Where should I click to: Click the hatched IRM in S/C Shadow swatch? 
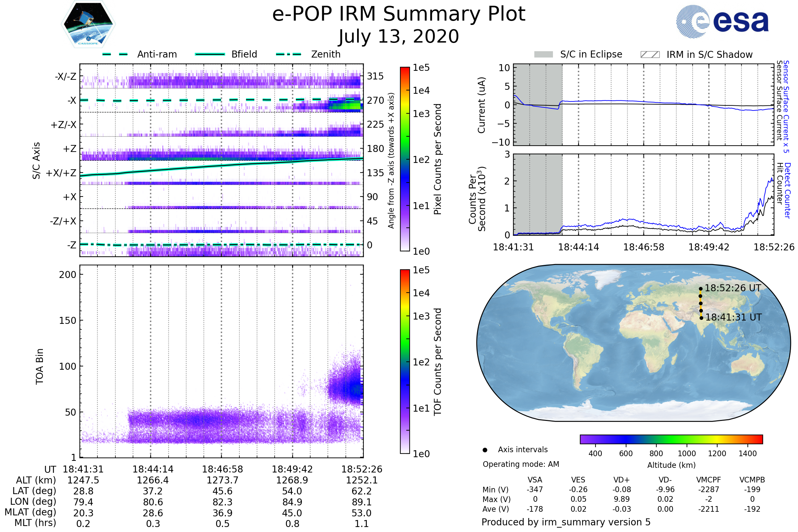[650, 55]
